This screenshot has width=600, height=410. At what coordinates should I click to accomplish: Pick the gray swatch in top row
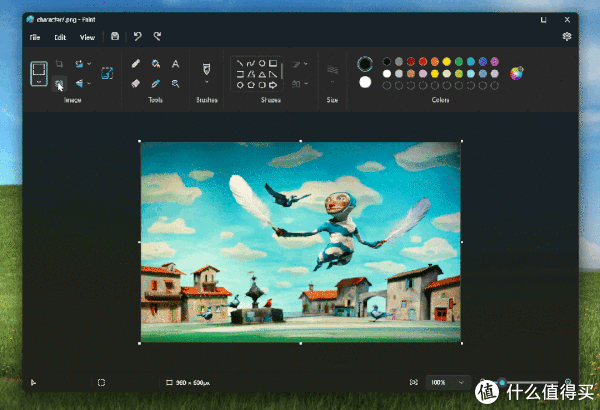point(399,61)
